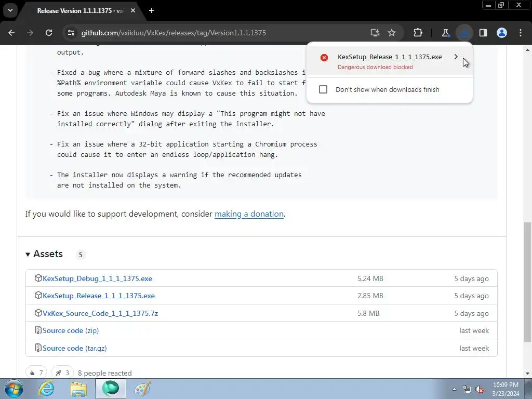Screen dimensions: 532x399
Task: Click the Assets count badge 5
Action: click(81, 255)
